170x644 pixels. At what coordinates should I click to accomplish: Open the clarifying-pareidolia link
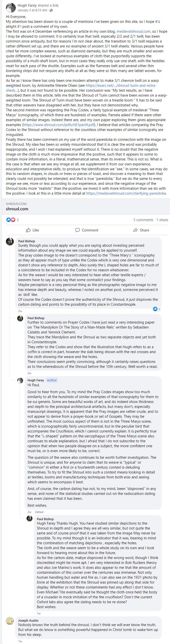click(x=126, y=193)
